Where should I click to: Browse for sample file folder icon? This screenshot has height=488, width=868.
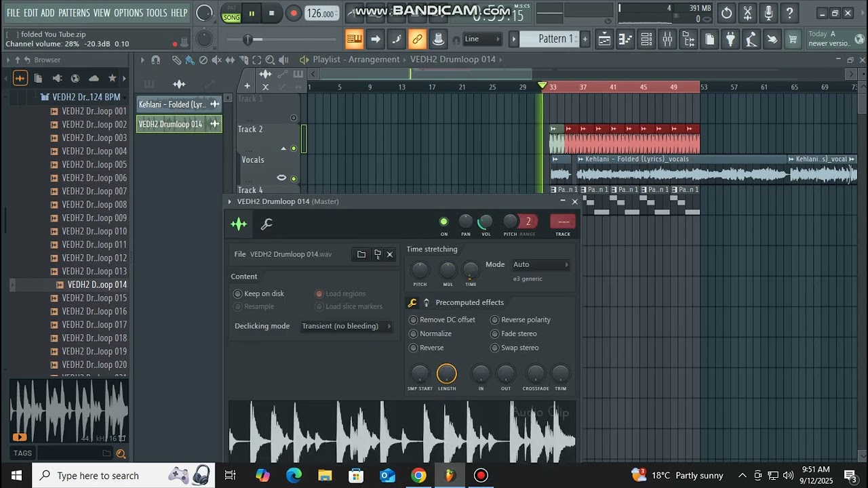point(361,254)
